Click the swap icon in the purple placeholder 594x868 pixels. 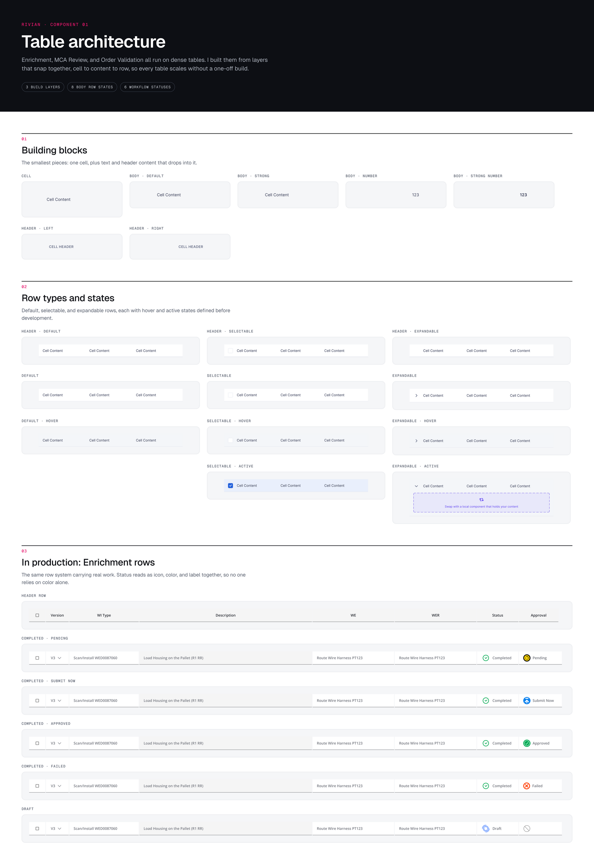pos(481,499)
